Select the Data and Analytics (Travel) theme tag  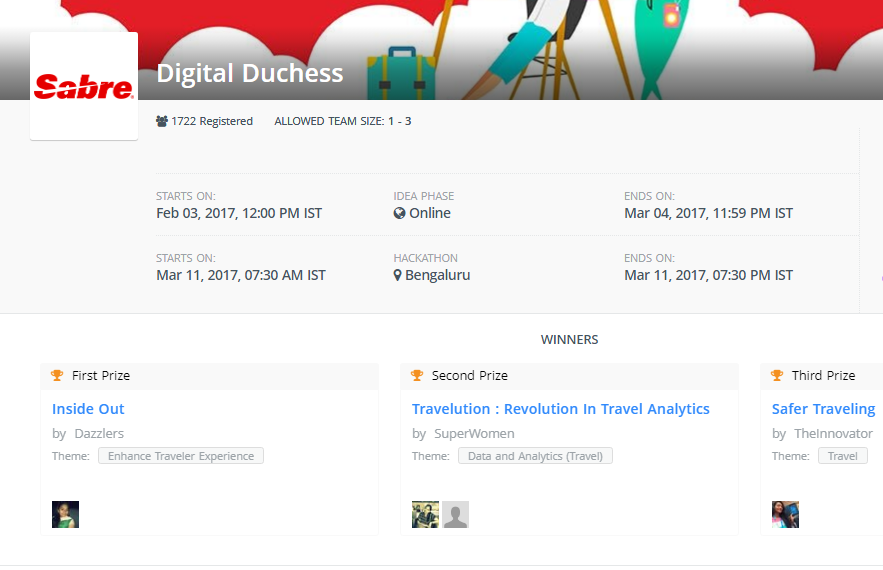click(x=535, y=456)
